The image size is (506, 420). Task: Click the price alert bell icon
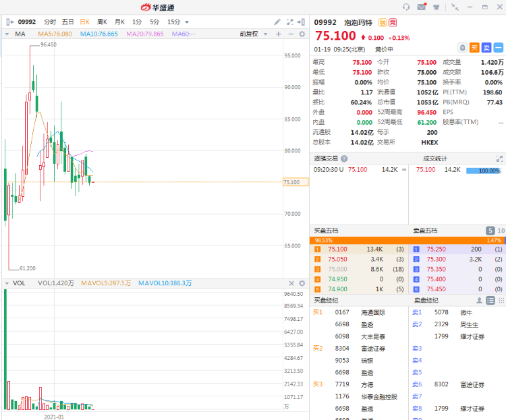462,47
